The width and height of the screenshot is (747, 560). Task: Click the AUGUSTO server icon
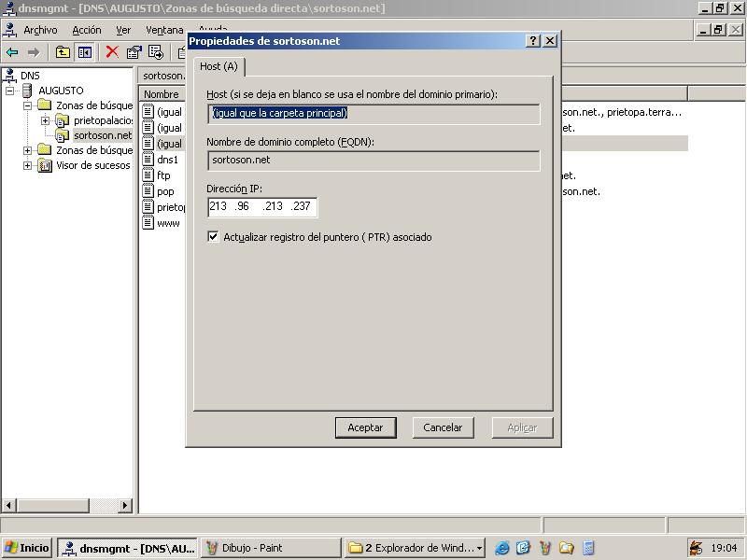[x=28, y=91]
